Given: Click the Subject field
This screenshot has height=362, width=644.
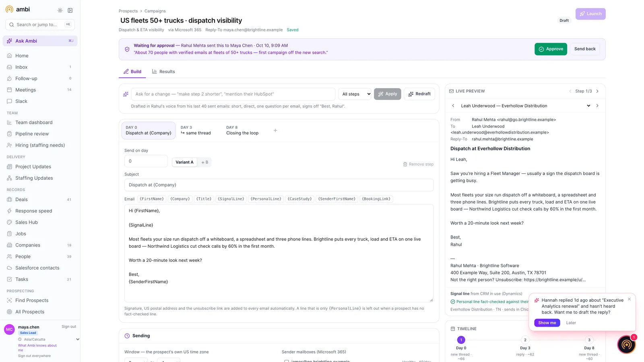Looking at the screenshot, I should pos(279,185).
